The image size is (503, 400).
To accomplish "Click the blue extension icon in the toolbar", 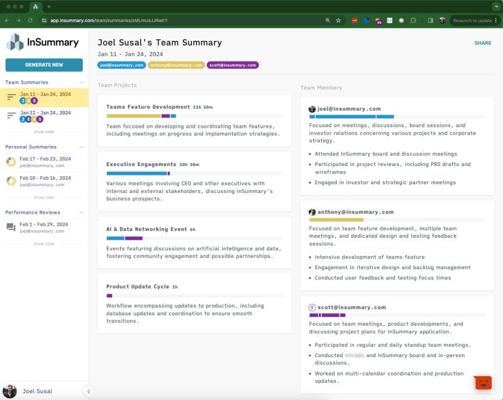I will point(366,20).
